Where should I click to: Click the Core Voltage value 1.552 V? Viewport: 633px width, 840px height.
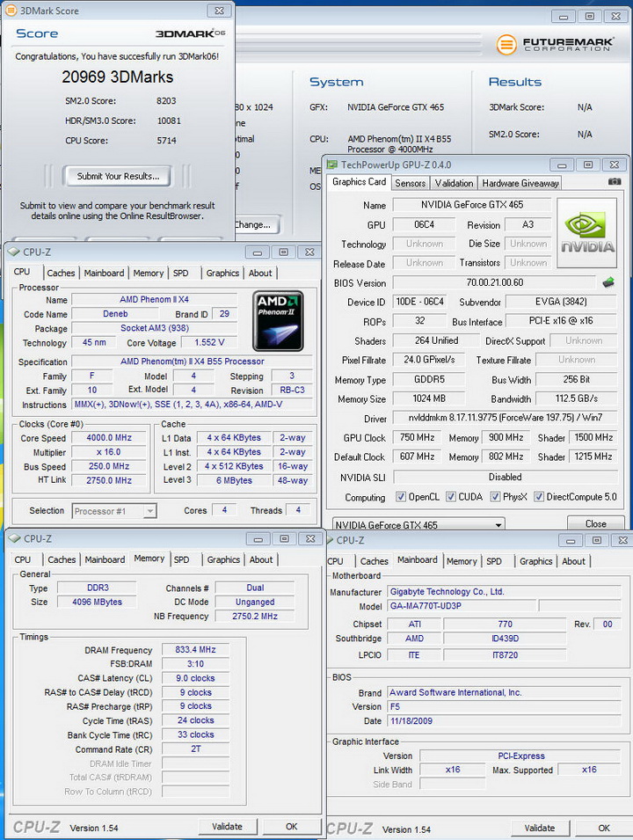(209, 342)
